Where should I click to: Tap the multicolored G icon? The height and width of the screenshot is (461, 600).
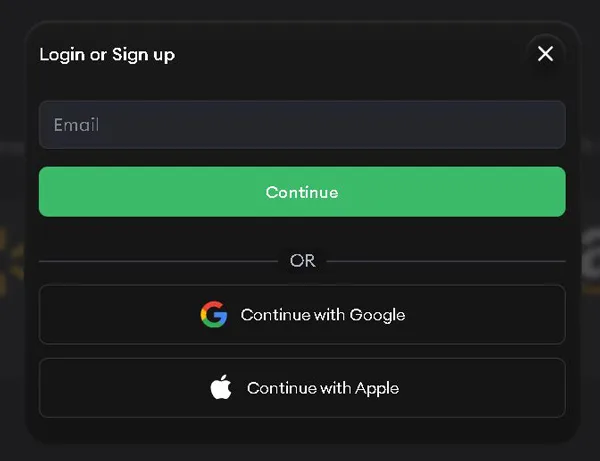click(213, 315)
